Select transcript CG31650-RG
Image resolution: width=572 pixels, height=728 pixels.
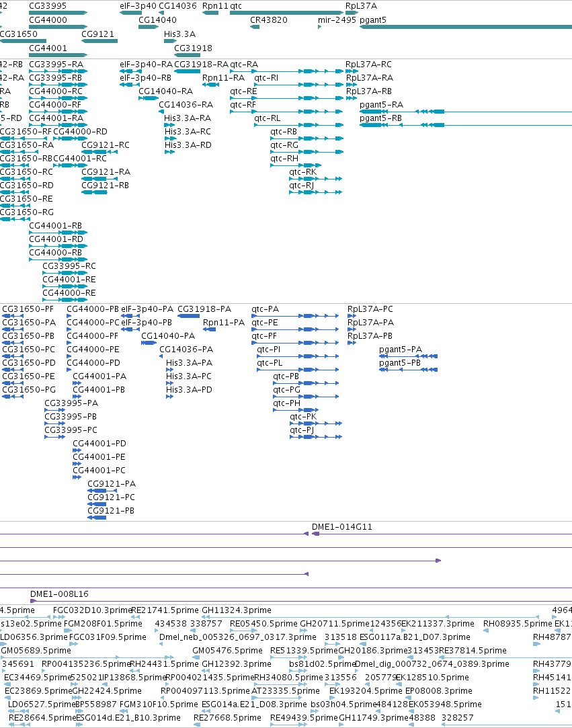[x=26, y=212]
